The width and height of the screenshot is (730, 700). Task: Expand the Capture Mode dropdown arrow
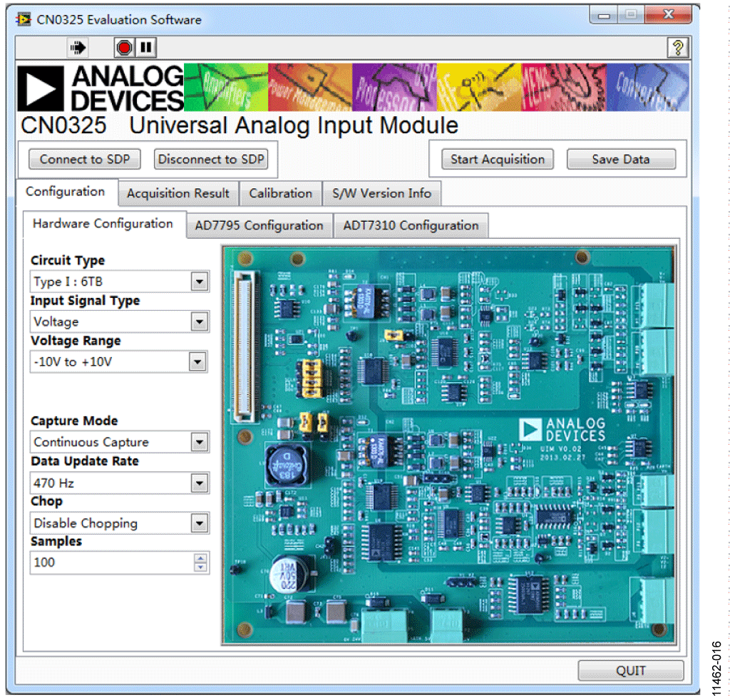[200, 442]
